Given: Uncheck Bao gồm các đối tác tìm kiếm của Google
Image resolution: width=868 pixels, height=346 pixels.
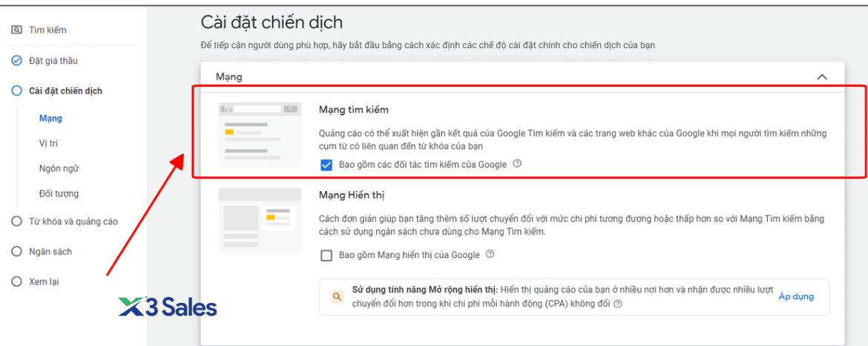Looking at the screenshot, I should (326, 164).
